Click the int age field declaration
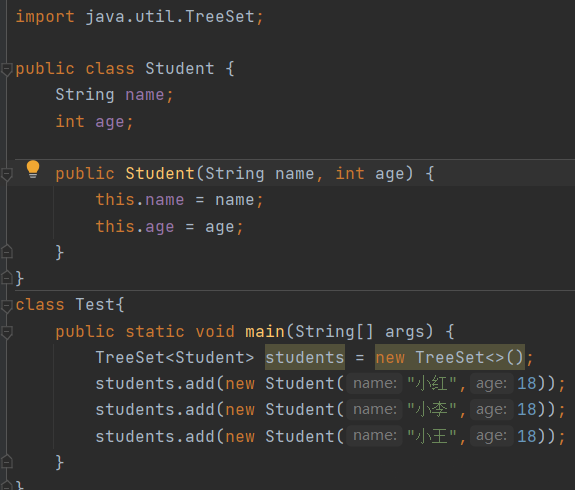The height and width of the screenshot is (490, 575). (94, 122)
